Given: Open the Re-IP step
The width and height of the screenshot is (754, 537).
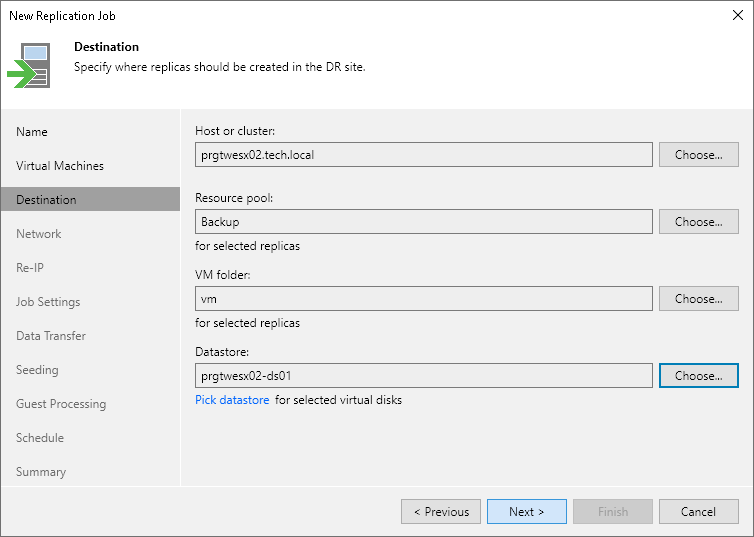Looking at the screenshot, I should (x=30, y=268).
